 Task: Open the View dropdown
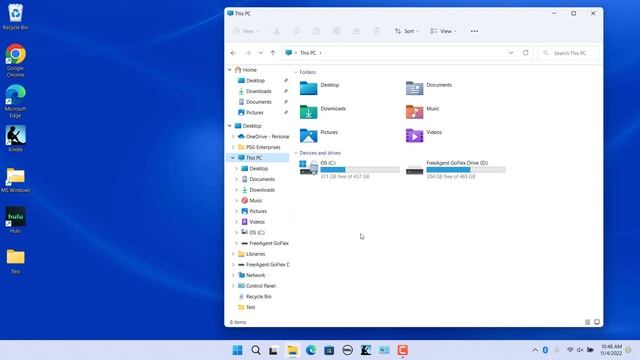pyautogui.click(x=443, y=31)
